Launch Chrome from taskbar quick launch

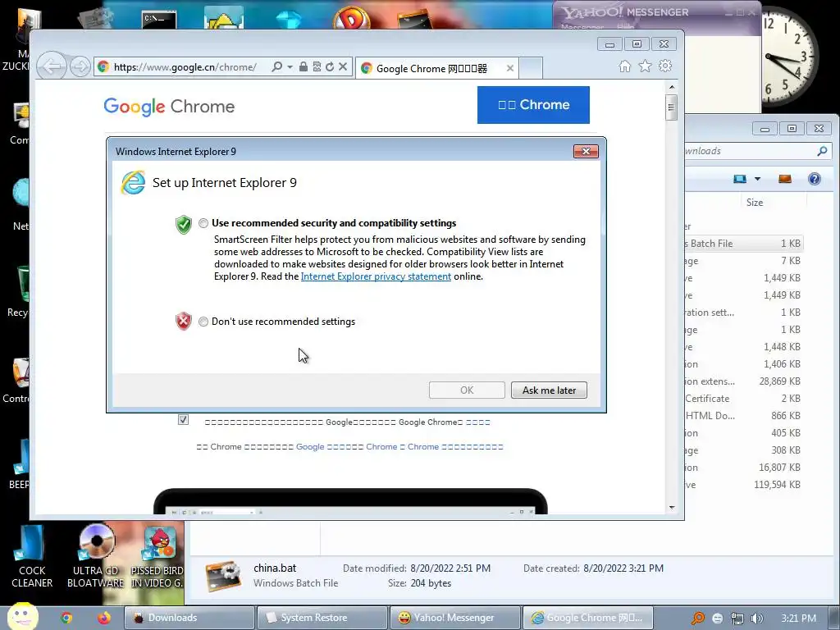[66, 618]
